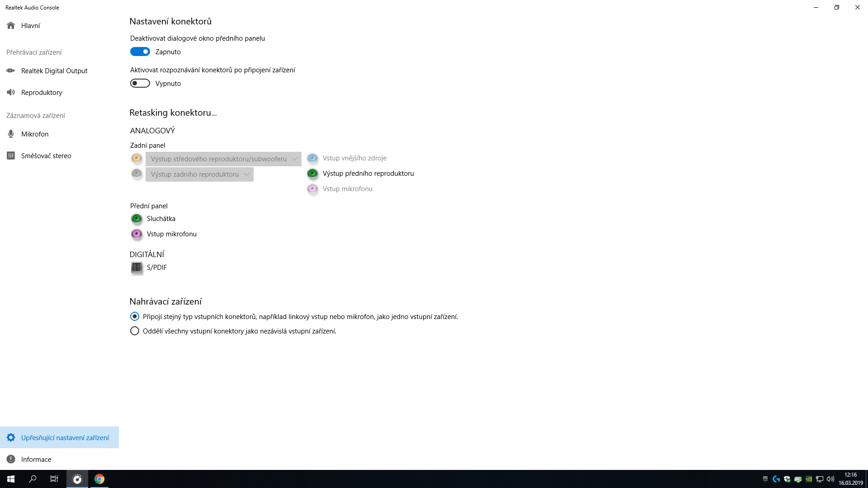The width and height of the screenshot is (868, 488).
Task: Click the S/PDIF digital connector icon
Action: (x=137, y=267)
